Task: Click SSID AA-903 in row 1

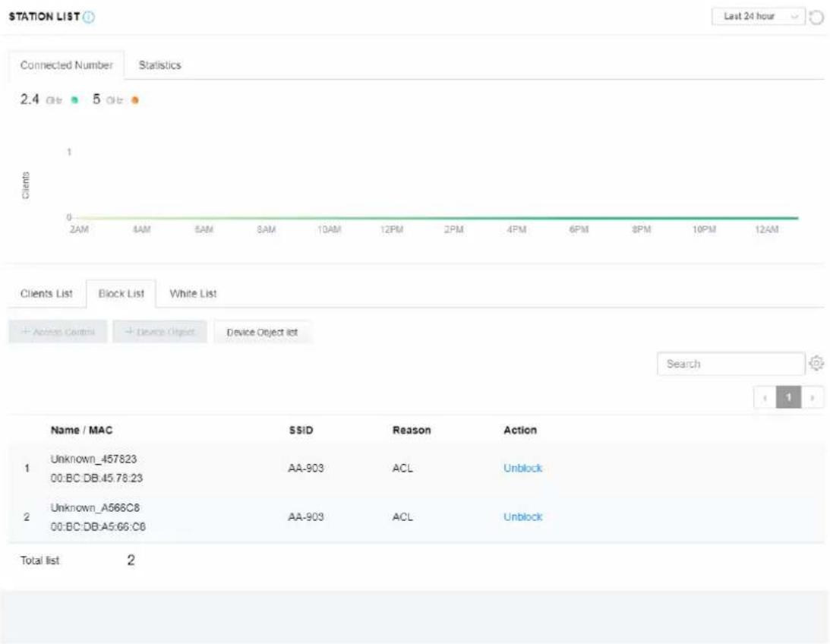Action: pos(305,469)
